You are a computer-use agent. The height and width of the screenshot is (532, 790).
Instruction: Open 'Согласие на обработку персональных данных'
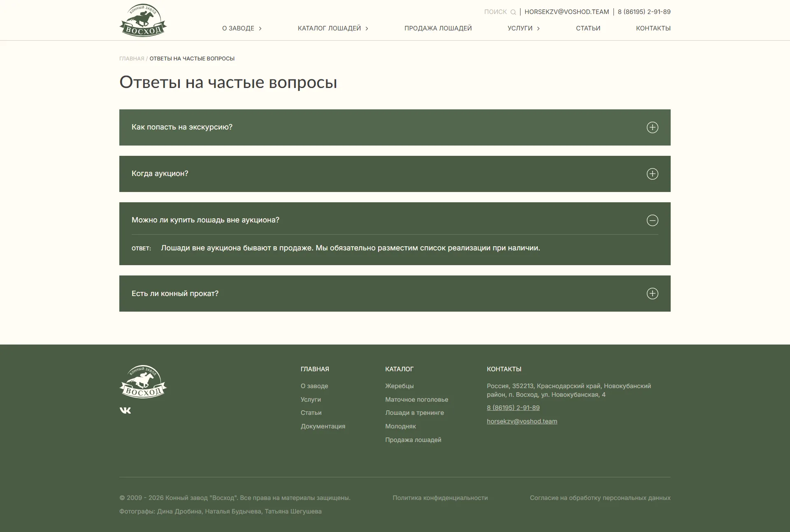pyautogui.click(x=600, y=498)
